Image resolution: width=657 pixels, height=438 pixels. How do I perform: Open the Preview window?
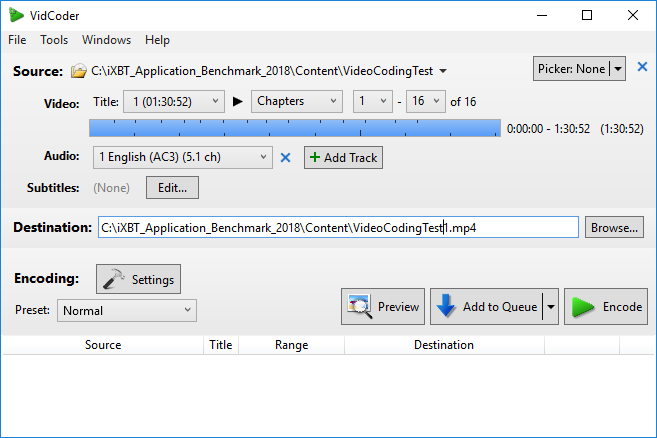point(384,307)
